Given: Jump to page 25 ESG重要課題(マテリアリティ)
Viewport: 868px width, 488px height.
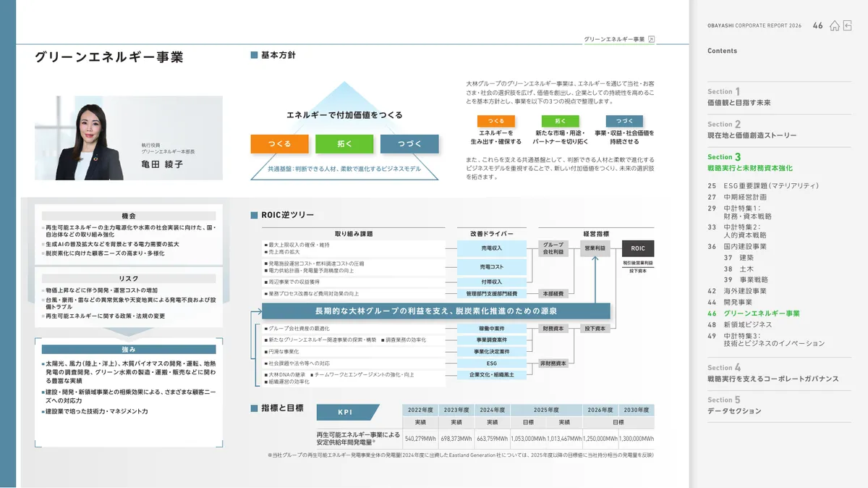Looking at the screenshot, I should click(x=763, y=185).
